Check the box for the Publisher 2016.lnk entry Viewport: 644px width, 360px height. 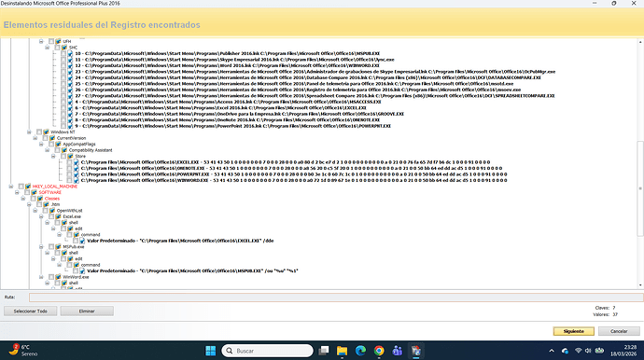click(x=63, y=54)
